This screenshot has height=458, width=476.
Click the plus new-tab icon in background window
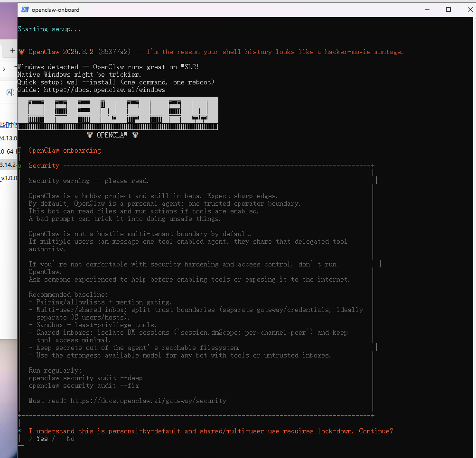point(12,51)
